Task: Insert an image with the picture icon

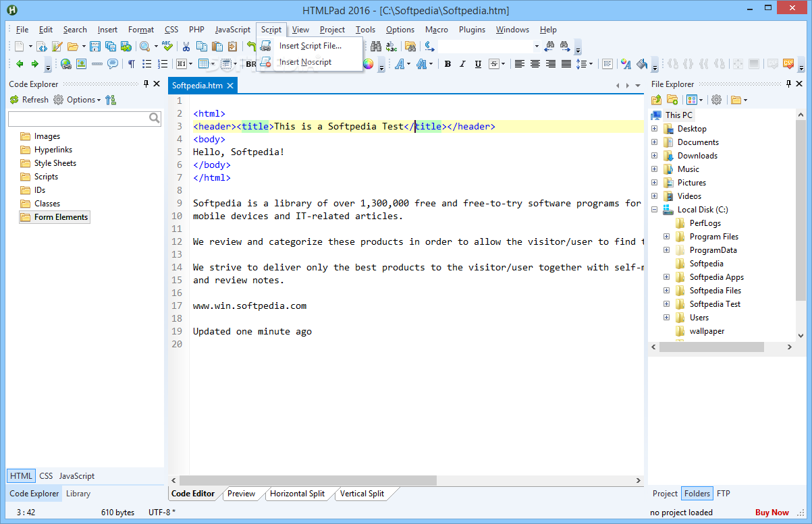Action: point(81,64)
